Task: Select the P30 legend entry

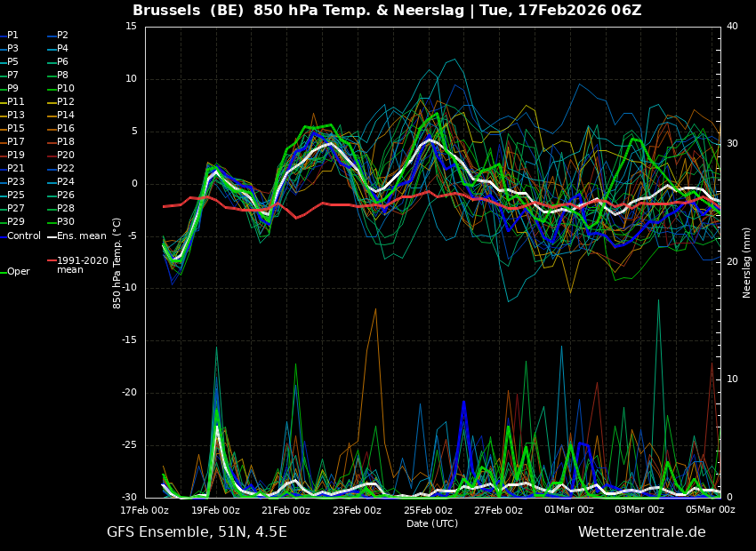Action: point(66,222)
